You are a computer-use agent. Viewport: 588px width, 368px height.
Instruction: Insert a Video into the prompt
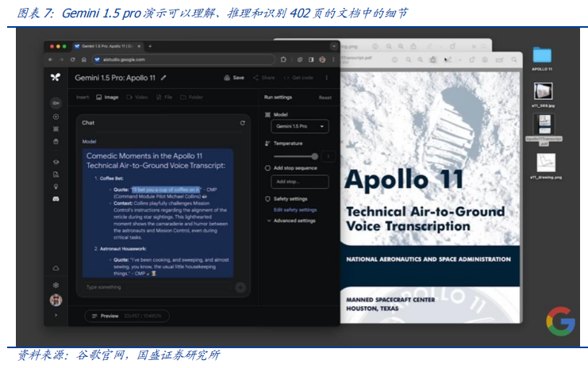[137, 97]
